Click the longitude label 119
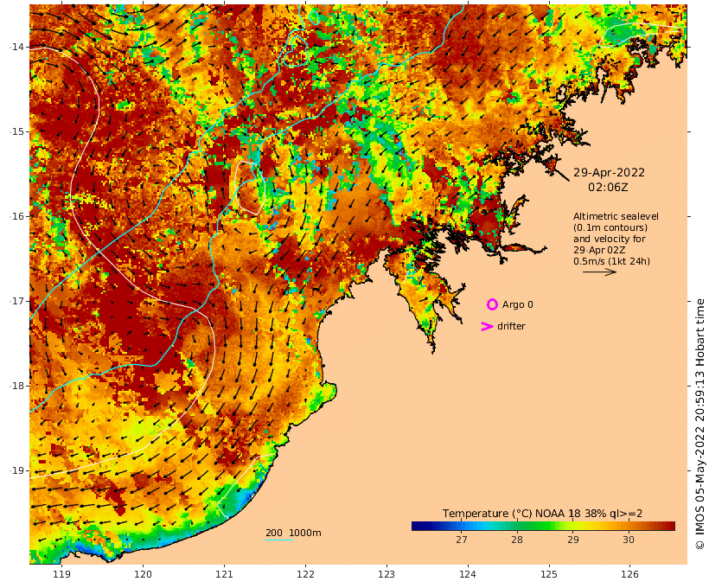Screen dimensions: 709x588 coord(62,574)
